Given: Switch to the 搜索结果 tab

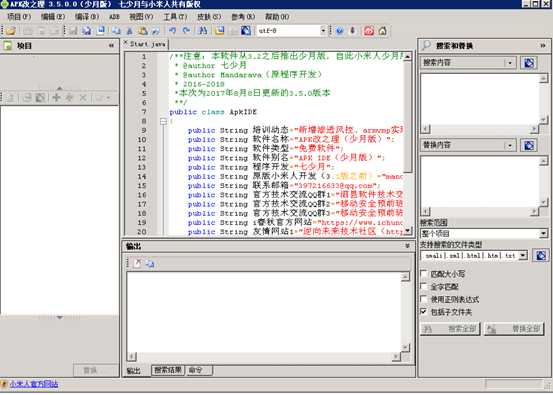Looking at the screenshot, I should point(168,370).
